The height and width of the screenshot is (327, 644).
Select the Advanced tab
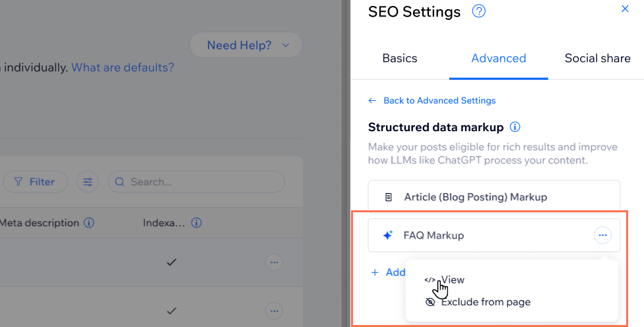[498, 58]
